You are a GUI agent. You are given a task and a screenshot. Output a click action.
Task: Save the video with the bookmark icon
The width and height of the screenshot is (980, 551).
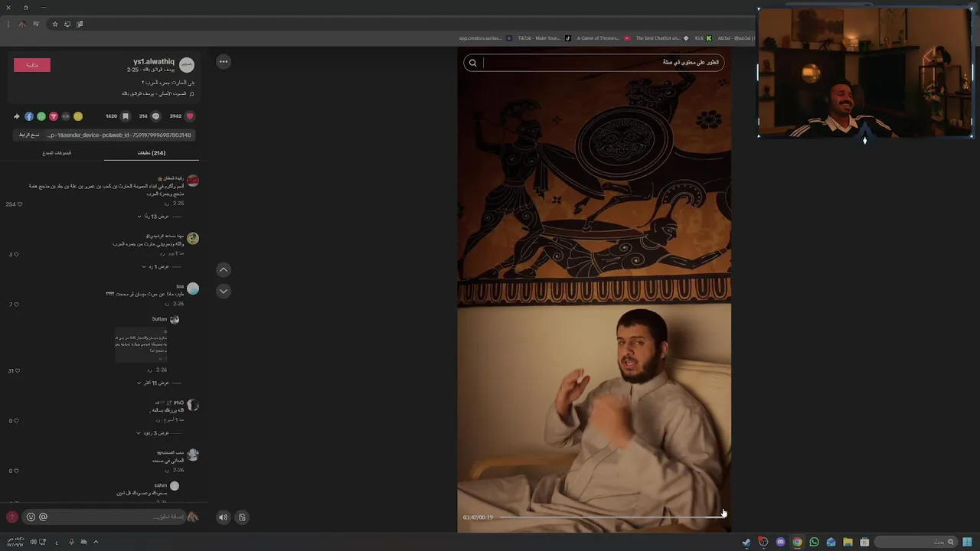click(x=126, y=116)
